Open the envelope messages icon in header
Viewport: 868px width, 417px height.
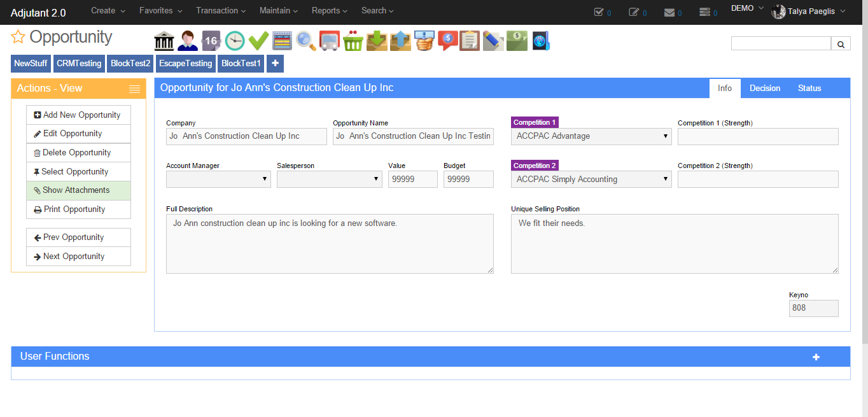[x=669, y=12]
